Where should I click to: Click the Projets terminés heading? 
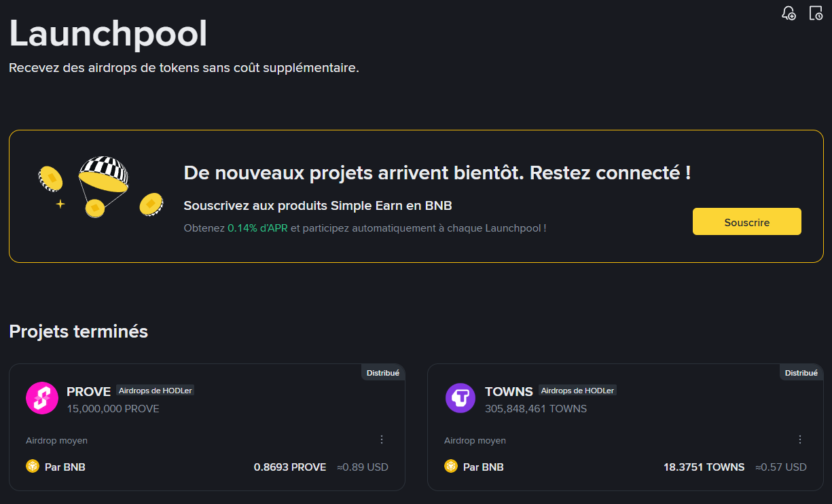coord(79,331)
